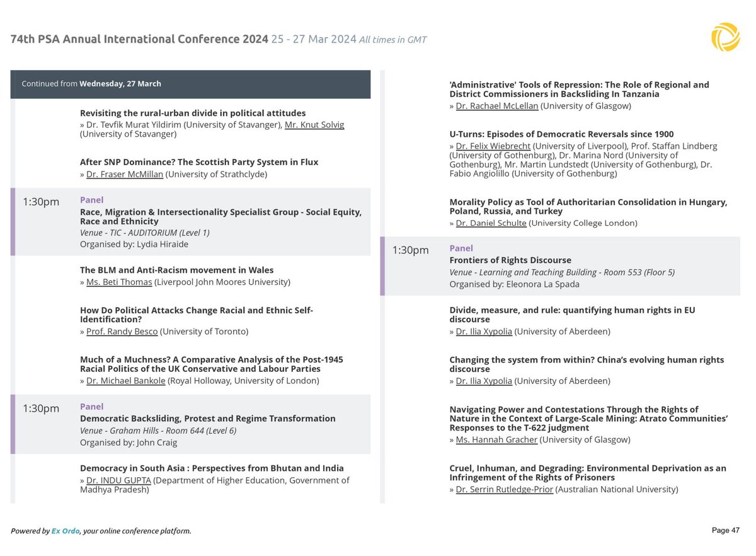The height and width of the screenshot is (556, 756).
Task: Click the 'Continued from Wednesday, 27 March' header
Action: 190,84
